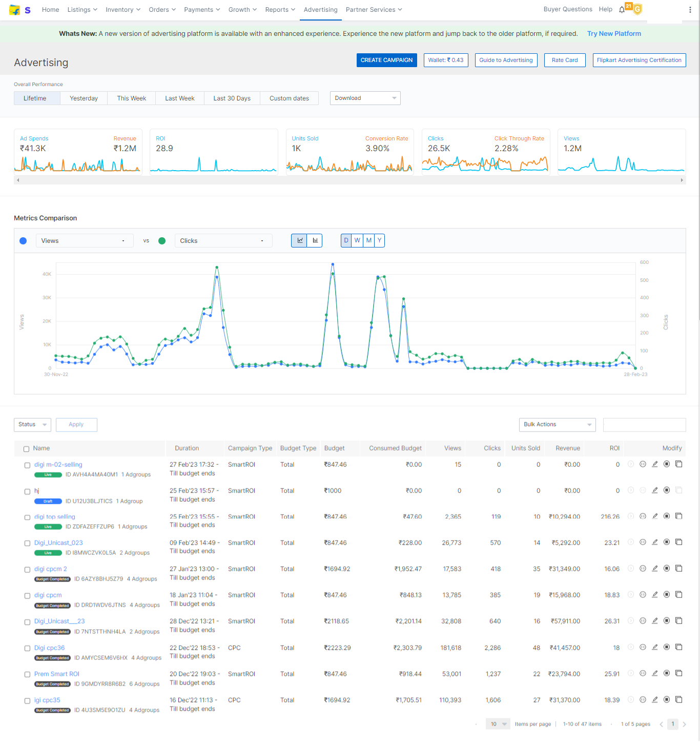Click green Clicks series color dot
The height and width of the screenshot is (742, 700).
(162, 241)
